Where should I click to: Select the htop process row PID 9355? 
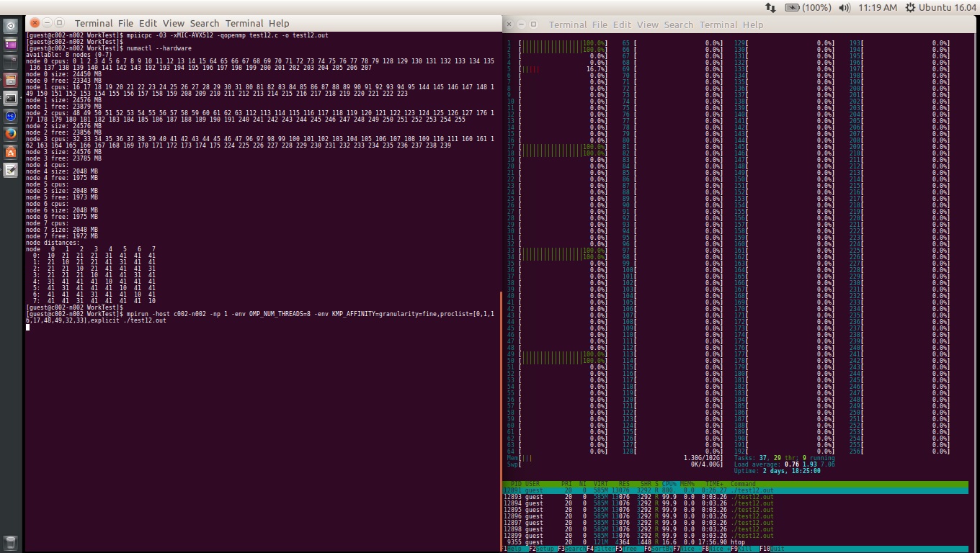point(736,542)
